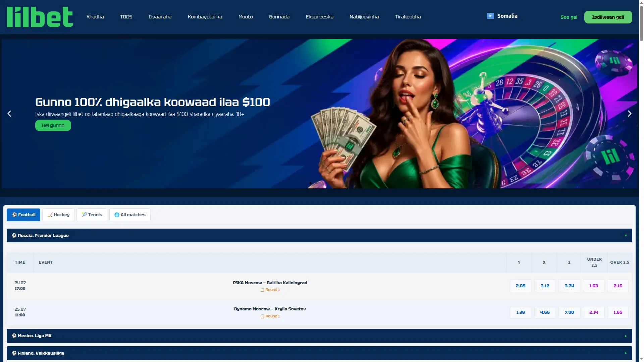Screen dimensions: 644x362
Task: Click Round 1 icon under CSKA Moscow match
Action: click(262, 290)
